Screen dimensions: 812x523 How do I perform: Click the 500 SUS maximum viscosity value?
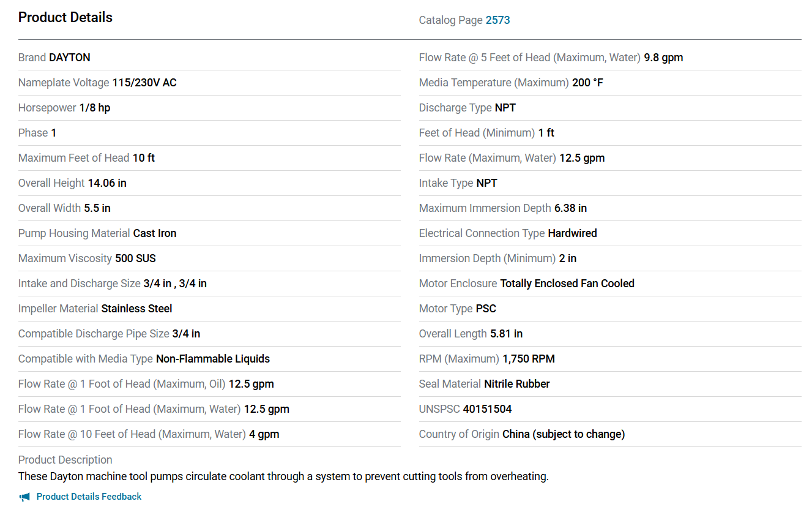pyautogui.click(x=135, y=258)
